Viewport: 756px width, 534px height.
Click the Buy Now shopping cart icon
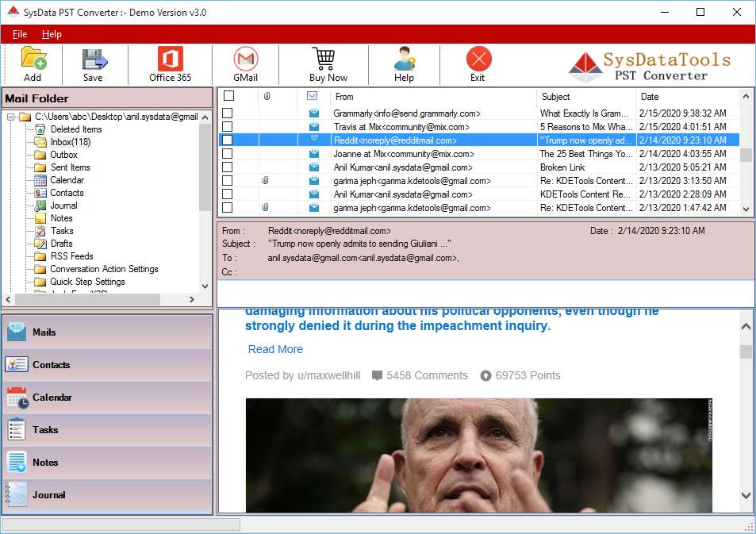click(x=324, y=59)
